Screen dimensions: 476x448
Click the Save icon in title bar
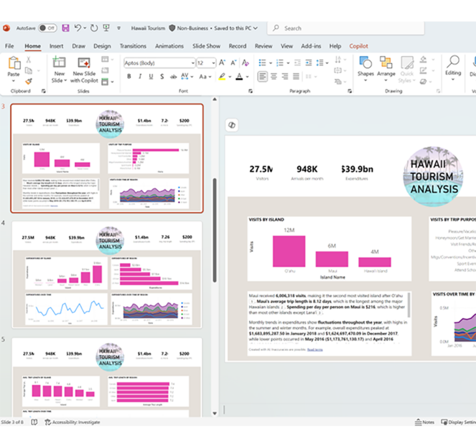click(65, 28)
